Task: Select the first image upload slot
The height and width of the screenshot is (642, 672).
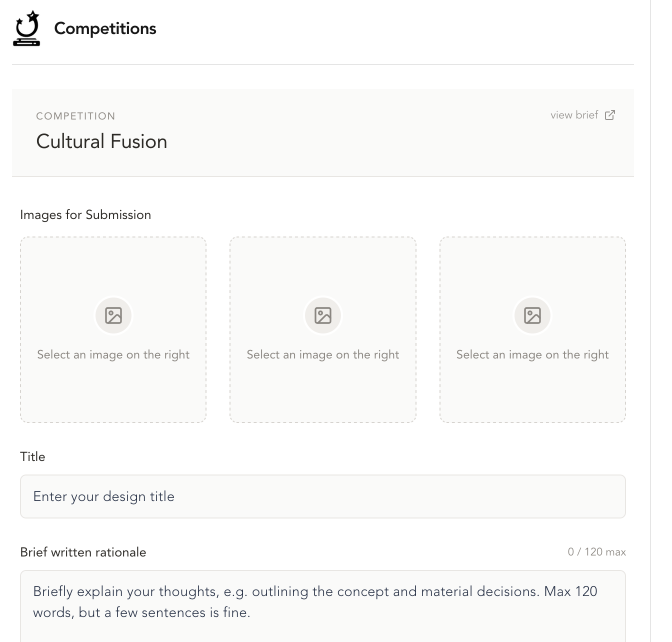Action: 113,330
